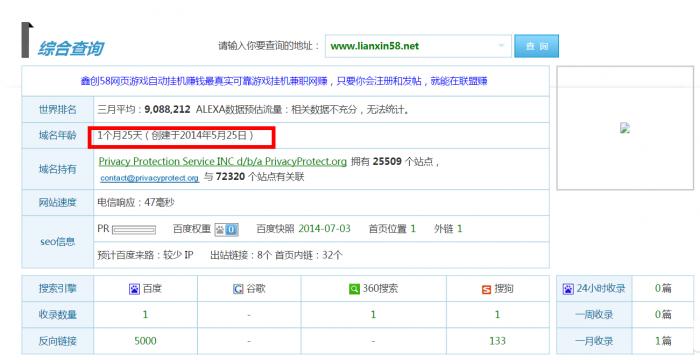Click the 72320 related sites count

click(230, 177)
